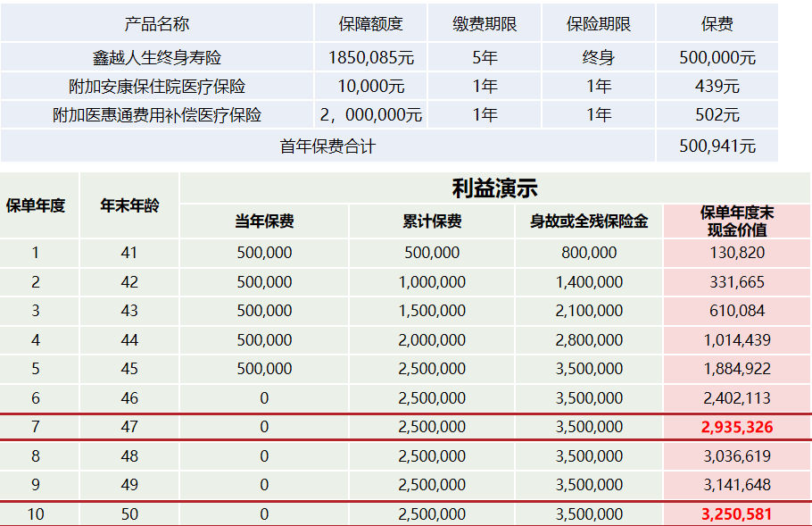Click cash value 3,036,619
812x526 pixels.
point(737,456)
